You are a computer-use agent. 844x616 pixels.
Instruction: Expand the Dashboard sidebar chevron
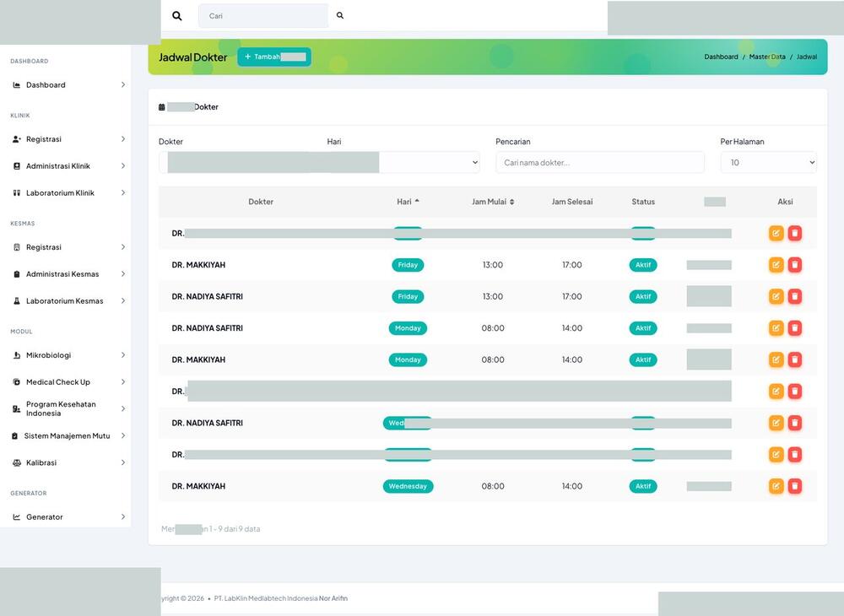point(122,85)
